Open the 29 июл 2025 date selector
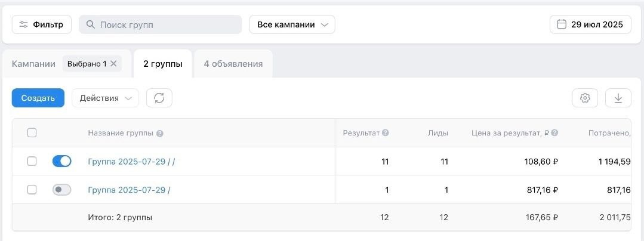 click(590, 24)
